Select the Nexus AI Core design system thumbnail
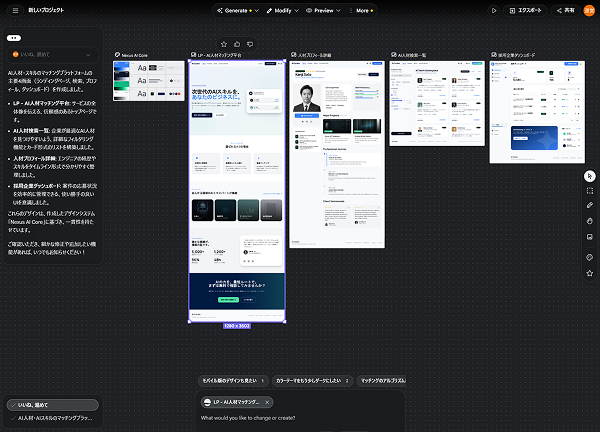The image size is (600, 432). pyautogui.click(x=148, y=81)
